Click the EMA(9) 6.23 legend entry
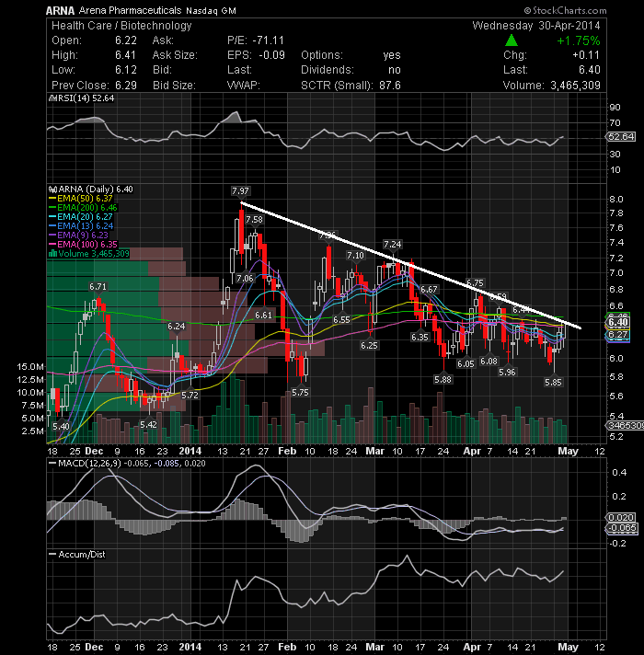This screenshot has width=644, height=655. tap(78, 236)
